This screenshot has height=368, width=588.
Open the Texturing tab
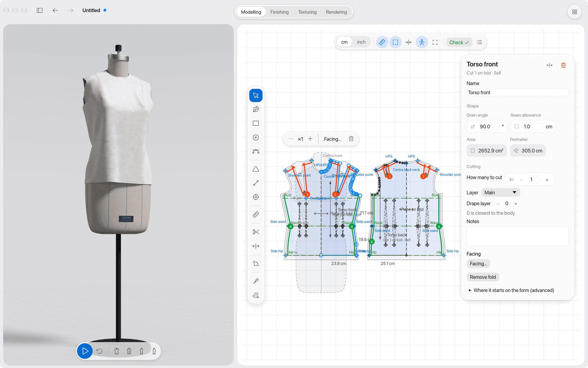tap(307, 12)
